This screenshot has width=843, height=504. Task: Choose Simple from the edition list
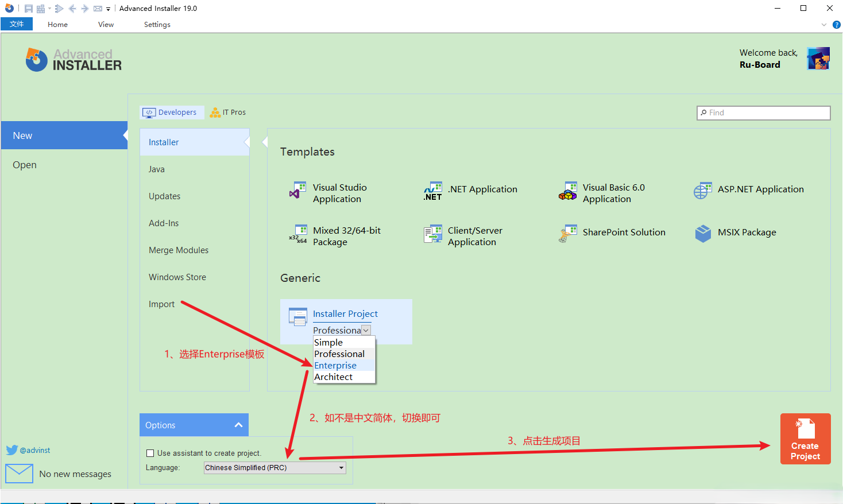(x=344, y=343)
